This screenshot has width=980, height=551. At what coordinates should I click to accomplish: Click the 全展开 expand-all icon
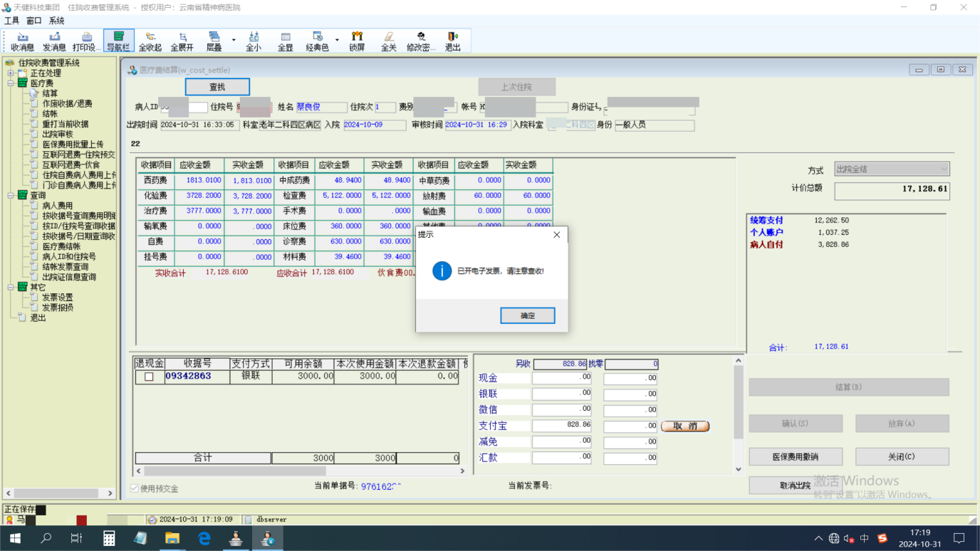click(182, 41)
